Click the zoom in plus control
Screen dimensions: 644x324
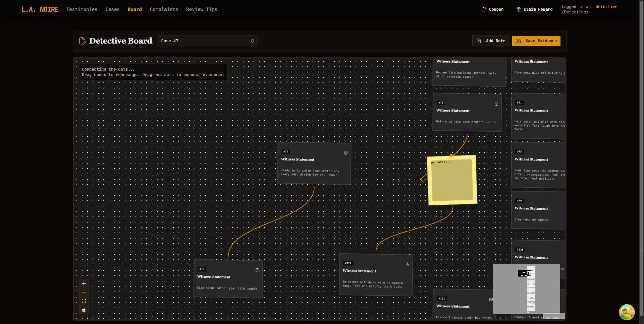84,283
